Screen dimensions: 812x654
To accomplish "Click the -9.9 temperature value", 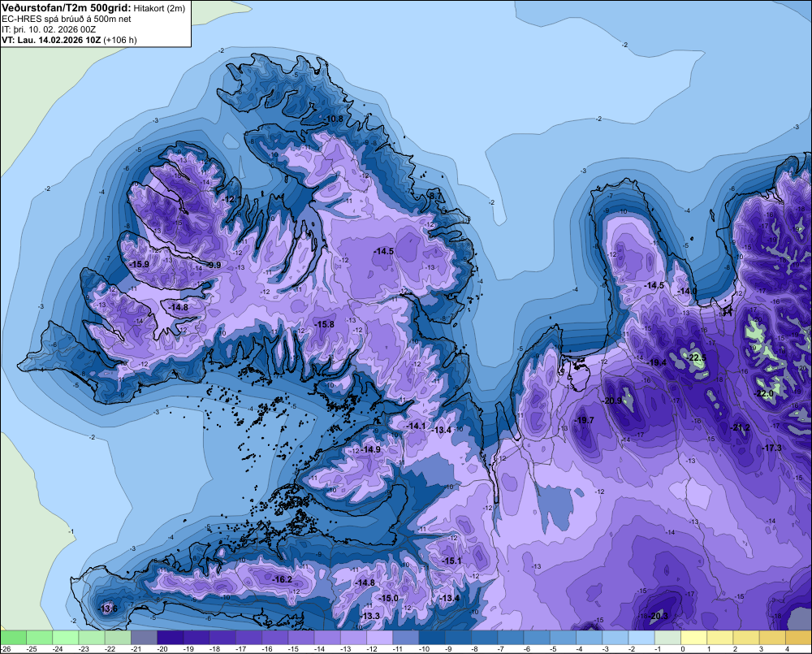I will 213,265.
